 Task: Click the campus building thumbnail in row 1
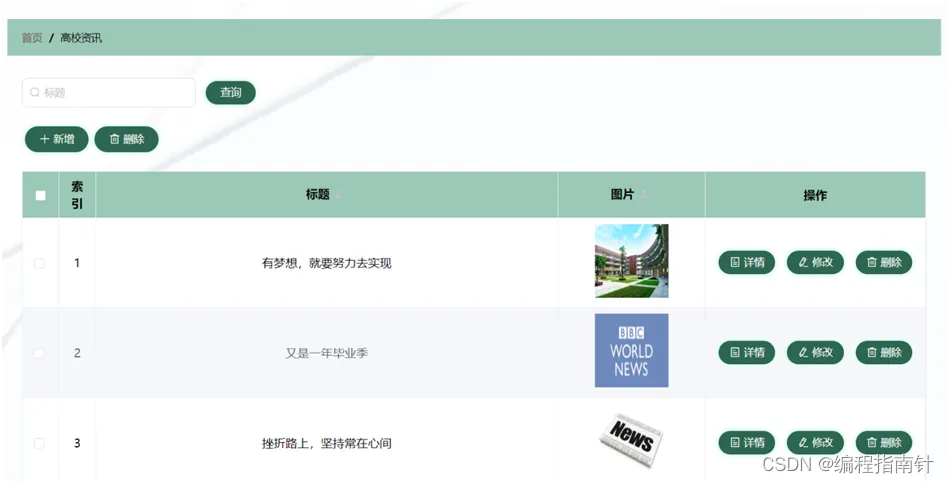pos(631,261)
